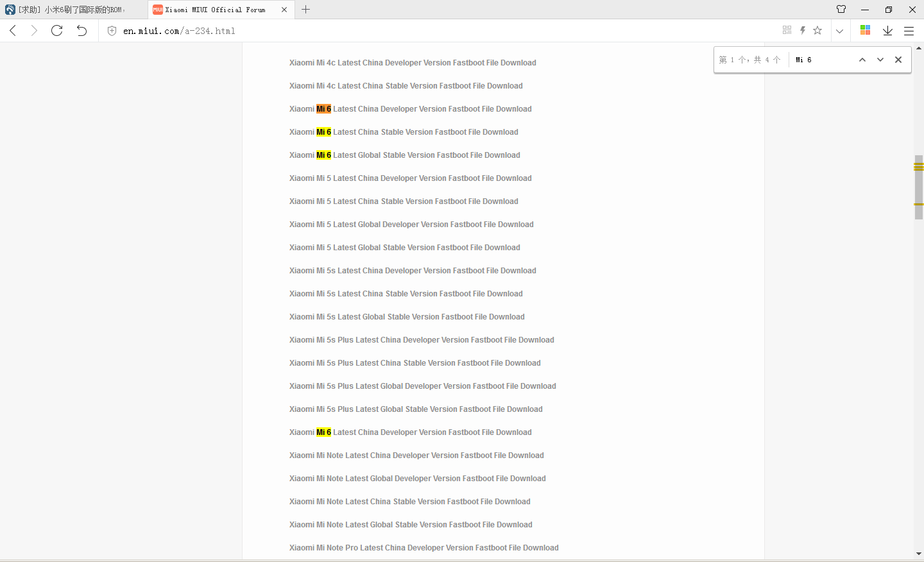924x562 pixels.
Task: Jump to previous find result arrow
Action: coord(862,60)
